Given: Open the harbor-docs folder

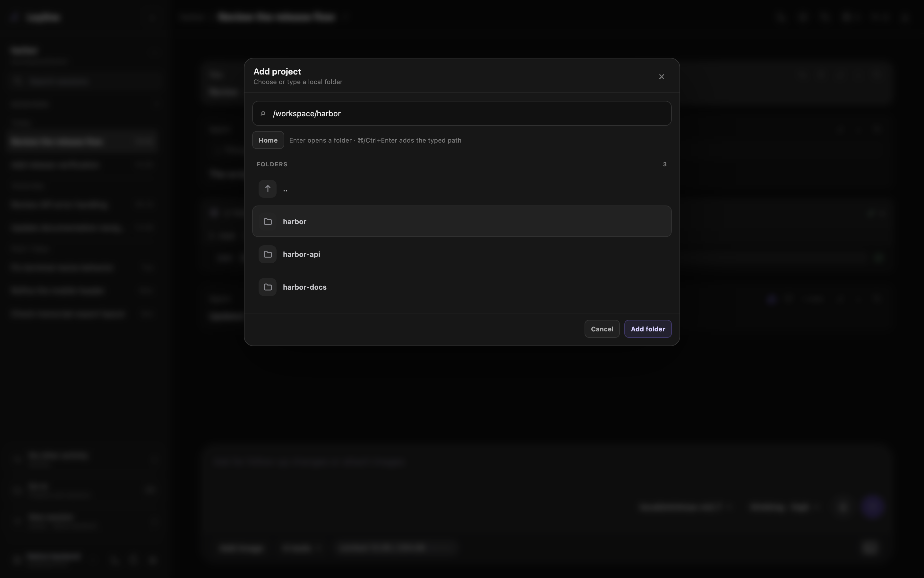Looking at the screenshot, I should [462, 287].
